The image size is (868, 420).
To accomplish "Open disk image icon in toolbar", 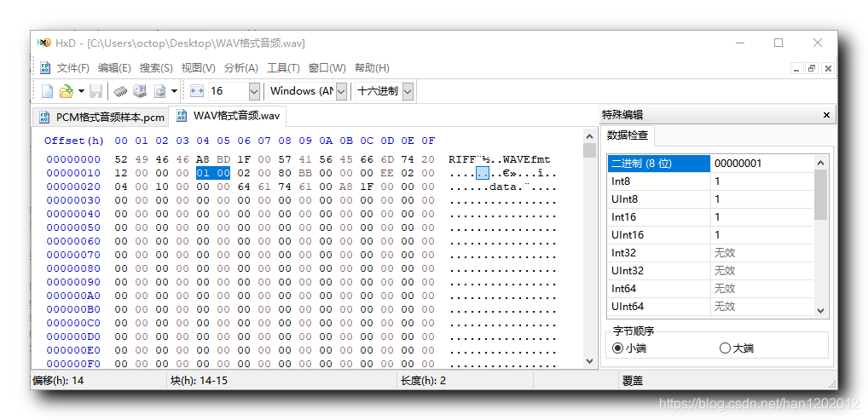I will click(x=159, y=91).
